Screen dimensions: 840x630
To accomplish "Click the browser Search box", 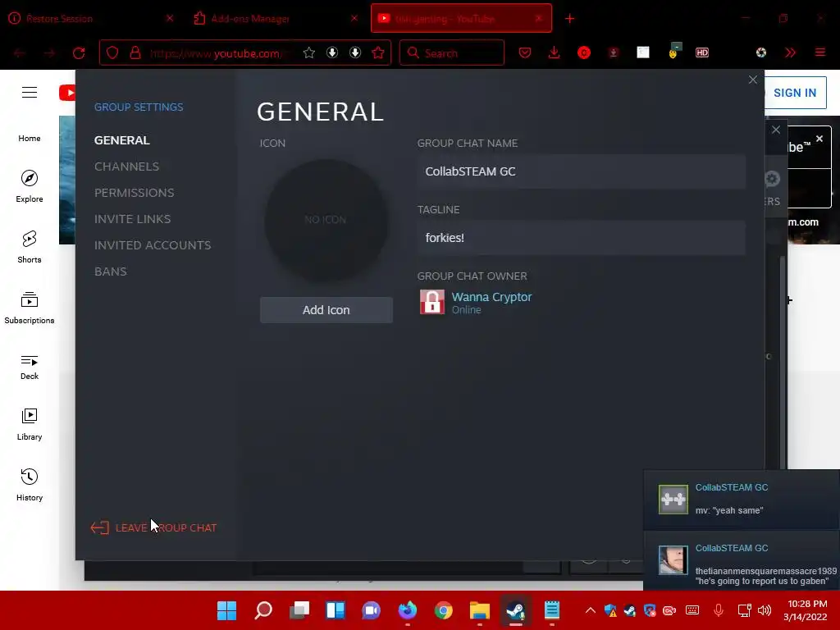I will click(452, 53).
